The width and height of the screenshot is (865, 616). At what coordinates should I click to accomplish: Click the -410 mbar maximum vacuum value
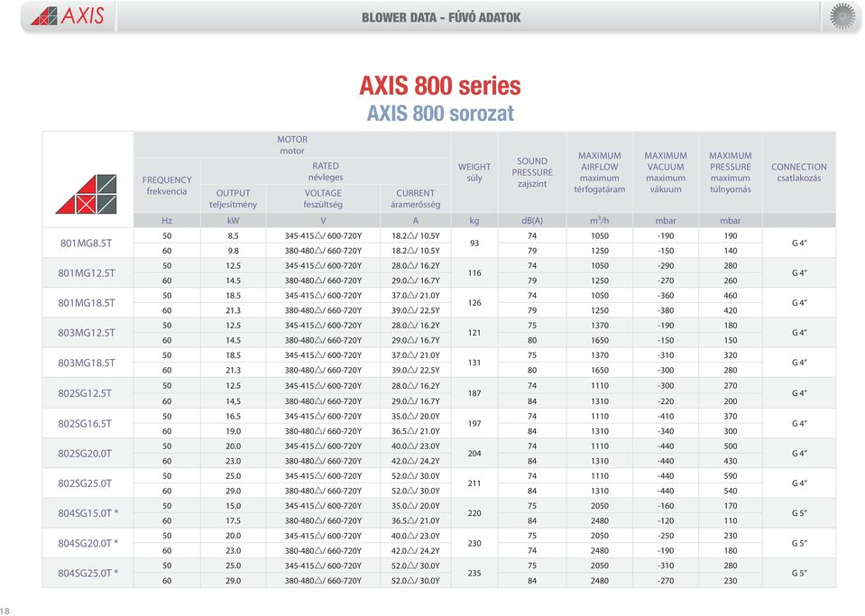tap(666, 417)
